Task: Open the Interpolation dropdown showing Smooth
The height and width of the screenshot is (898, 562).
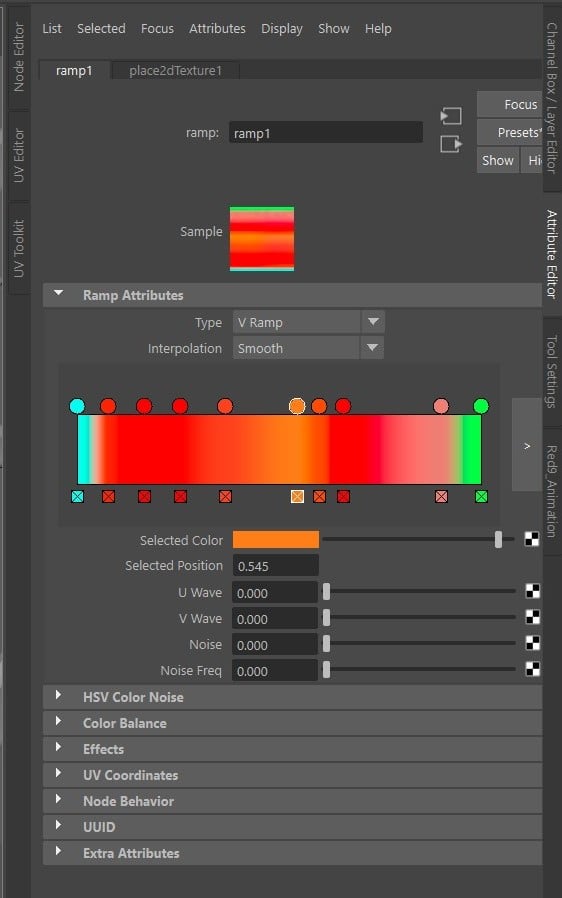Action: (308, 348)
